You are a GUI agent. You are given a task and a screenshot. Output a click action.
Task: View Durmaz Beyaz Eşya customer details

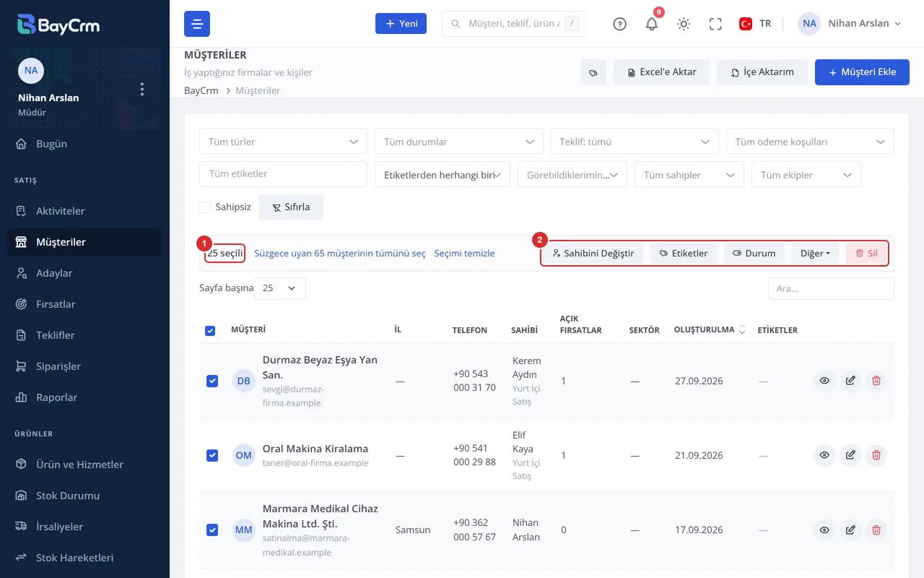(824, 381)
